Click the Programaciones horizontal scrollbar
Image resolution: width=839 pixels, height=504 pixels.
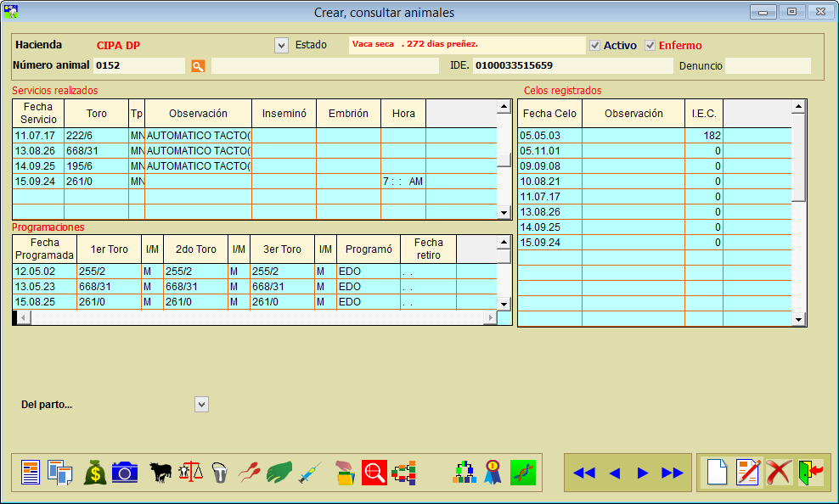pos(255,317)
